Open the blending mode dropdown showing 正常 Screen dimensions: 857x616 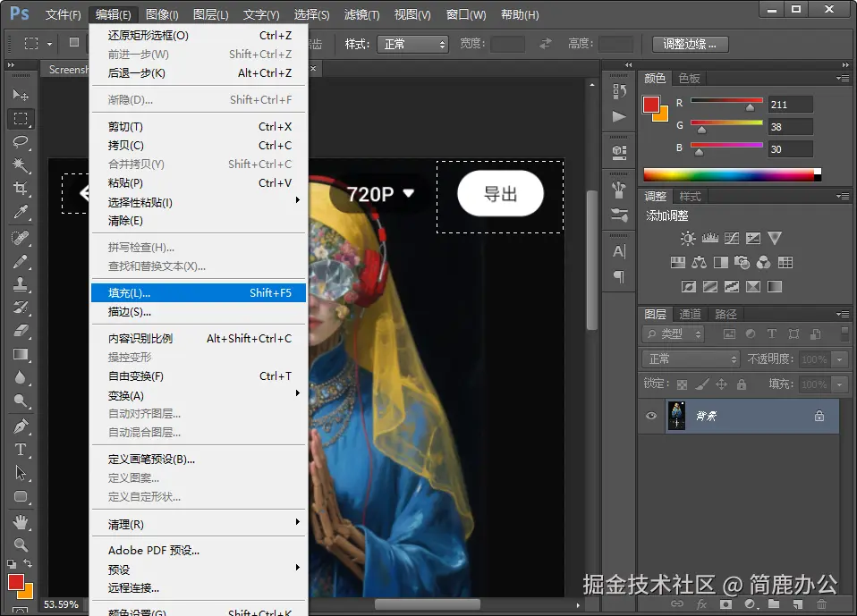[x=689, y=359]
